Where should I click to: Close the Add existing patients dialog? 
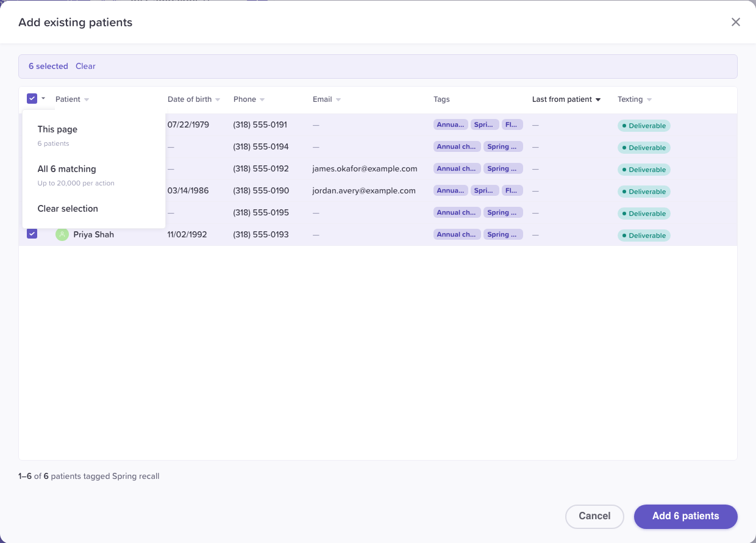pyautogui.click(x=736, y=22)
